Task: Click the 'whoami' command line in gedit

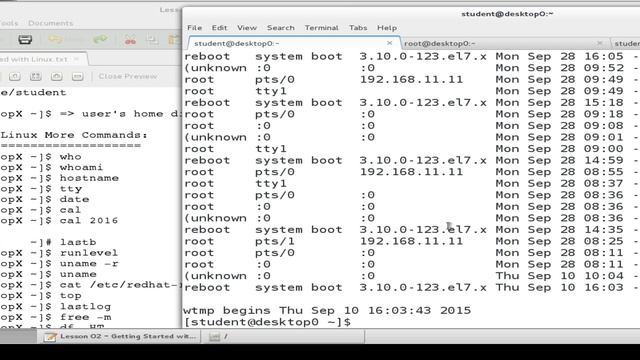Action: coord(51,167)
